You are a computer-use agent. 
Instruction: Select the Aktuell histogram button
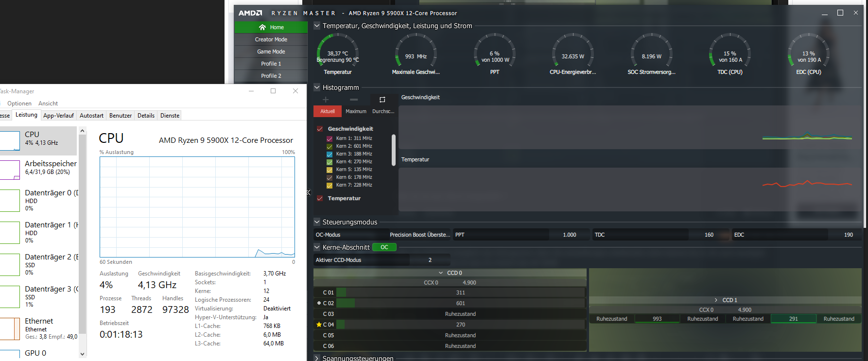[x=328, y=111]
